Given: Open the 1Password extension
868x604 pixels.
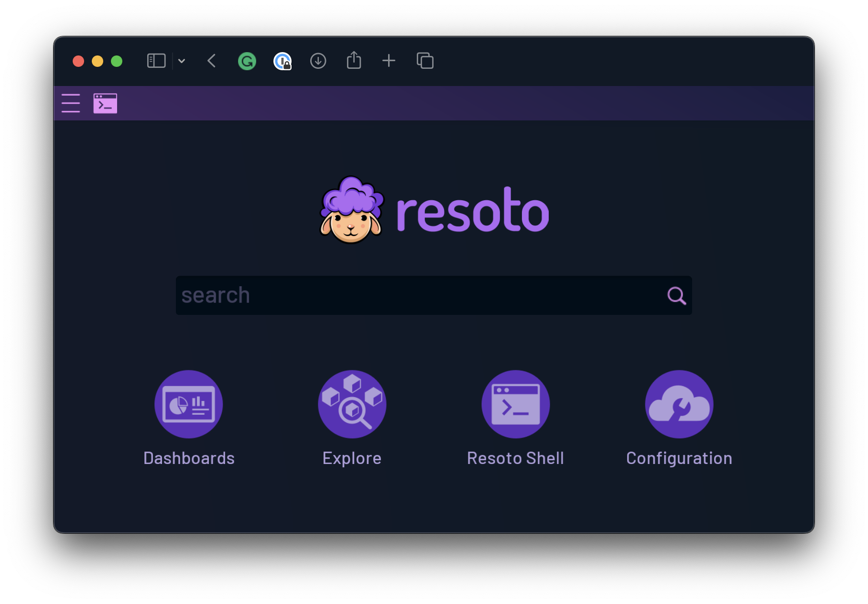Looking at the screenshot, I should pos(282,61).
